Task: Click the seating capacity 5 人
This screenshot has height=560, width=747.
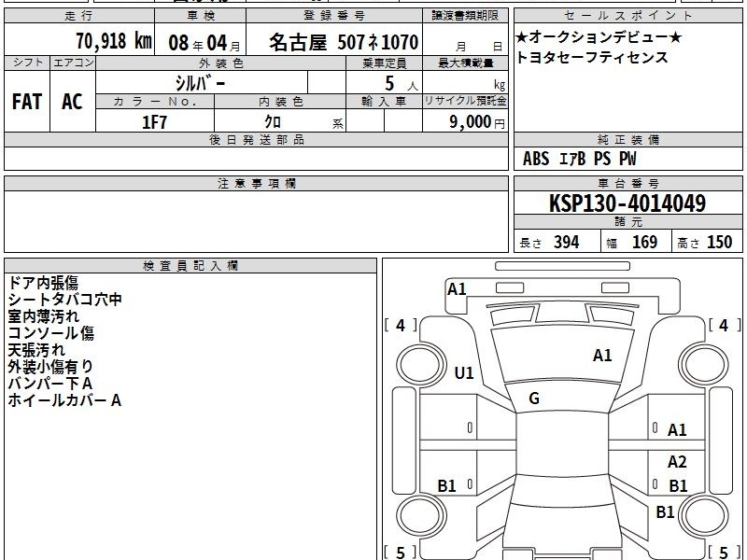Action: (x=402, y=84)
